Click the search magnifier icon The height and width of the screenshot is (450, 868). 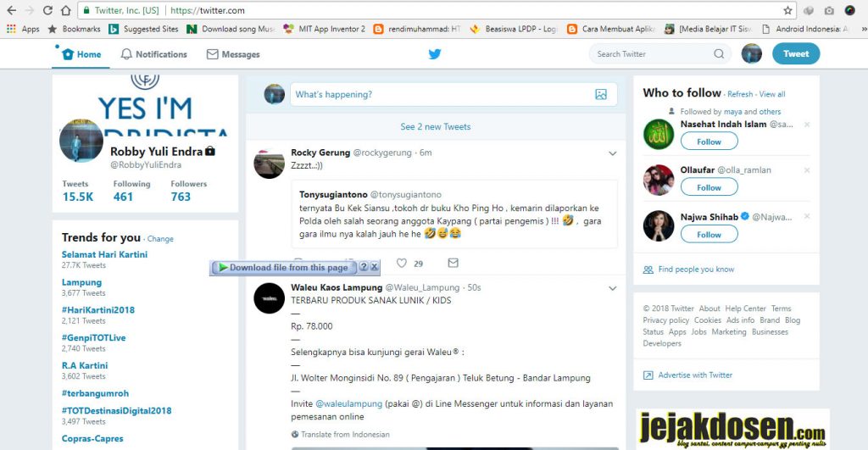point(719,53)
